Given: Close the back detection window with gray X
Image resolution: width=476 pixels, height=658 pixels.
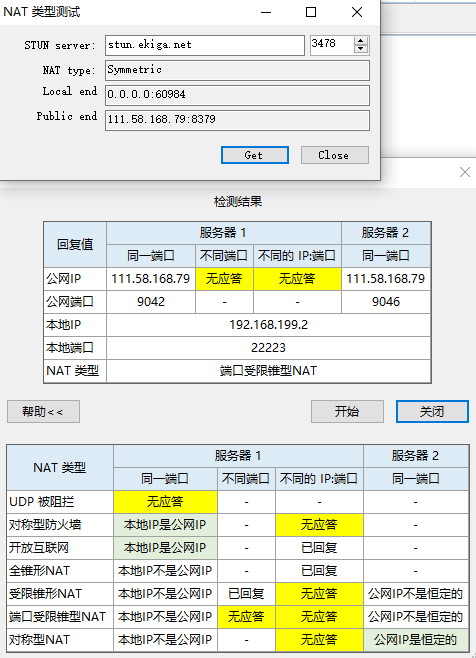Looking at the screenshot, I should tap(465, 172).
